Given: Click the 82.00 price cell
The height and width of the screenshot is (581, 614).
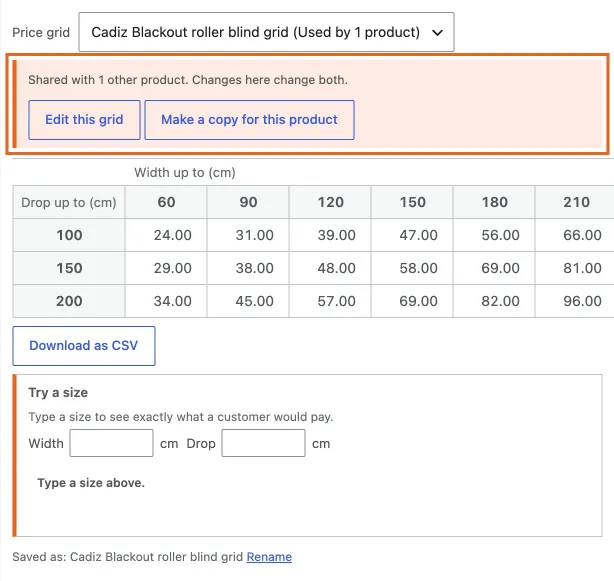Looking at the screenshot, I should pos(494,301).
